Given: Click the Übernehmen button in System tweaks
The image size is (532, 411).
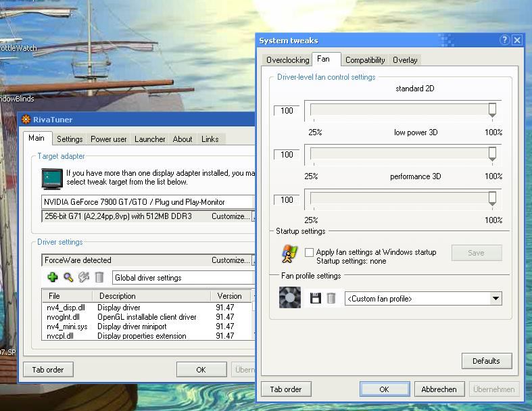Looking at the screenshot, I should pyautogui.click(x=494, y=389).
